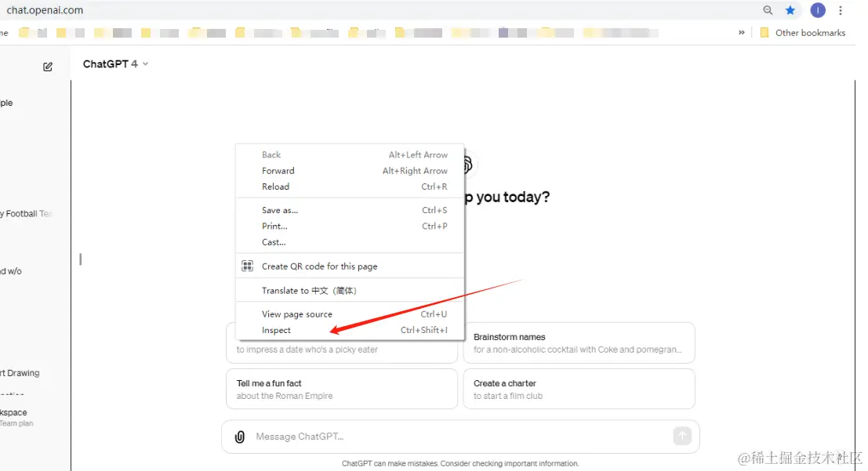
Task: Choose View page source menu entry
Action: pos(350,314)
